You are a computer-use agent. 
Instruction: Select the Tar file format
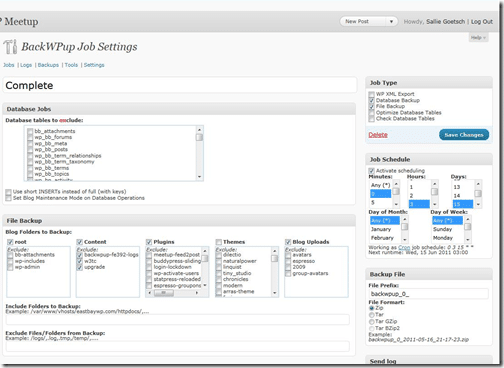[x=371, y=315]
